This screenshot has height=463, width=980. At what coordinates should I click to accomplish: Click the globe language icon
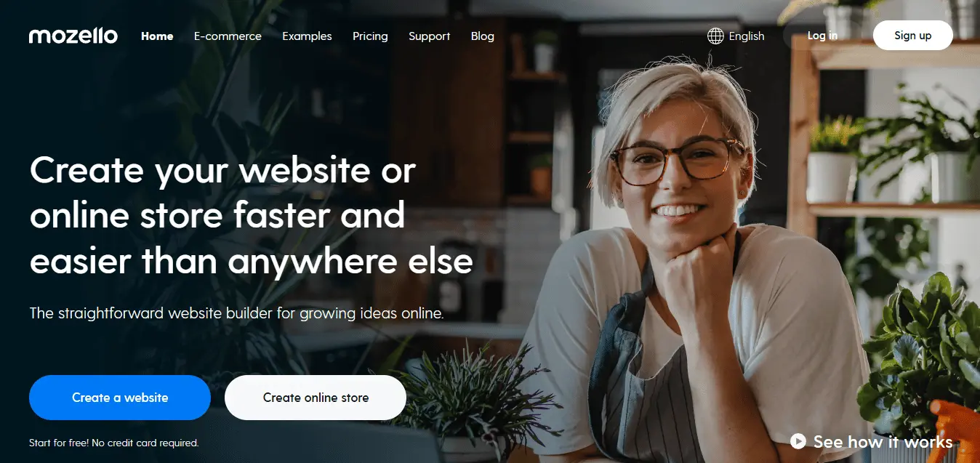click(x=715, y=36)
